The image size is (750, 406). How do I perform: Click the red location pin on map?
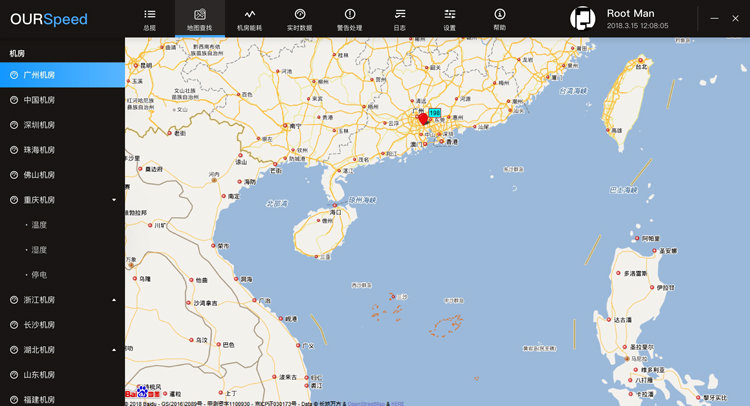tap(423, 118)
